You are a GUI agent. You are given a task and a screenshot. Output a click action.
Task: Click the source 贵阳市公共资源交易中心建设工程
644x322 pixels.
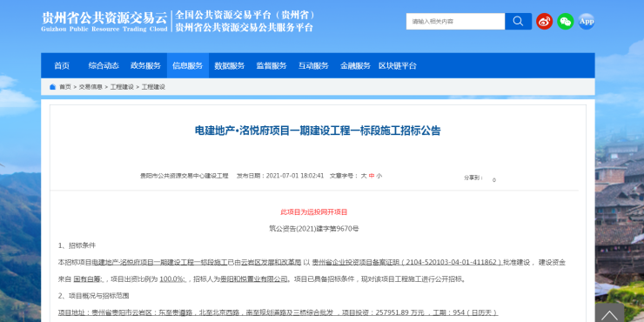point(184,176)
